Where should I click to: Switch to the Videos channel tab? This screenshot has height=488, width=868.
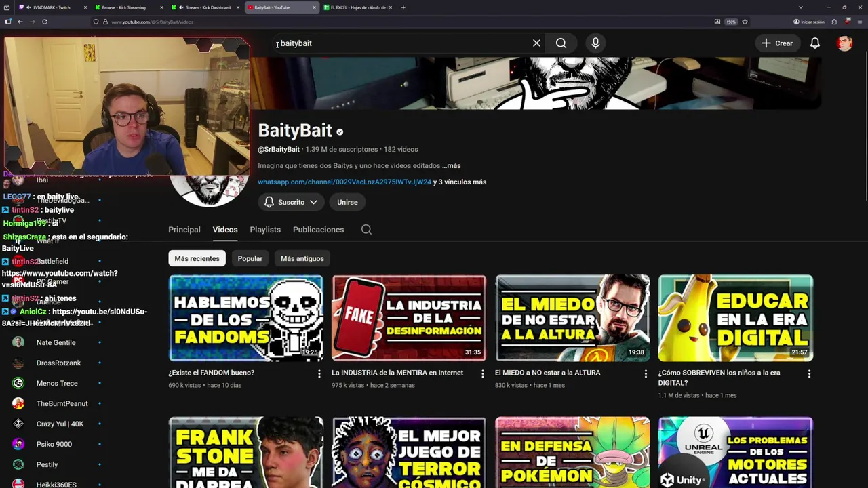click(225, 230)
